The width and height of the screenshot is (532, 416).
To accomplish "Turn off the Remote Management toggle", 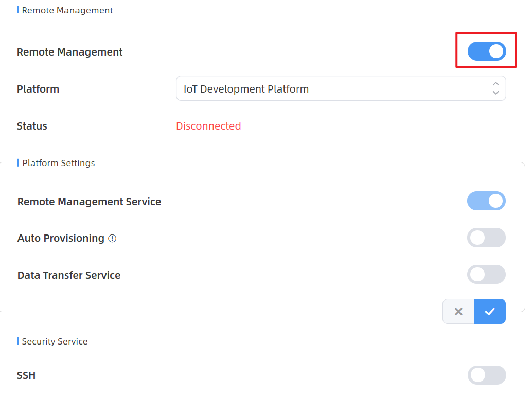I will [x=487, y=51].
